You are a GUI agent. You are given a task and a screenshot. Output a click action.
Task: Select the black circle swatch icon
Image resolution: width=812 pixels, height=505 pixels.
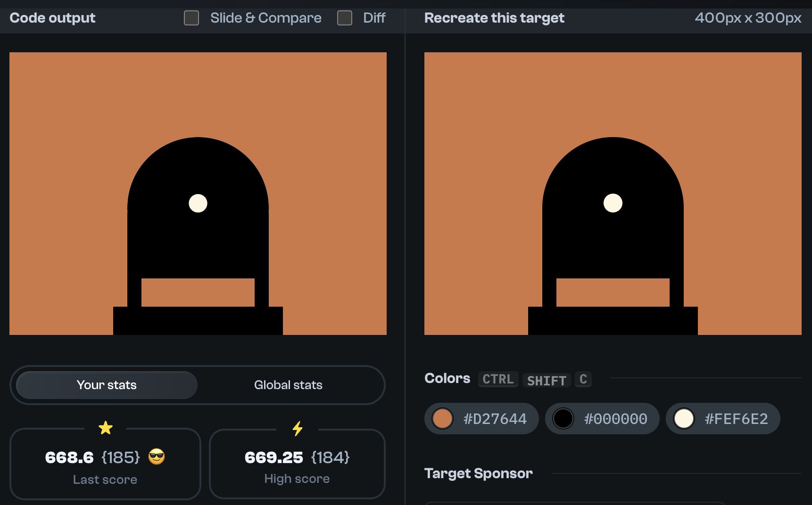(563, 418)
